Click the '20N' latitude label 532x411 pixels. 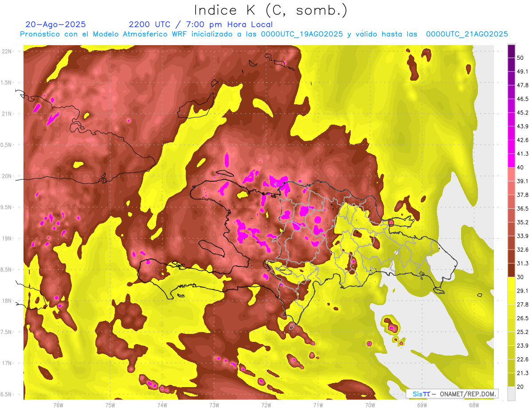7,176
